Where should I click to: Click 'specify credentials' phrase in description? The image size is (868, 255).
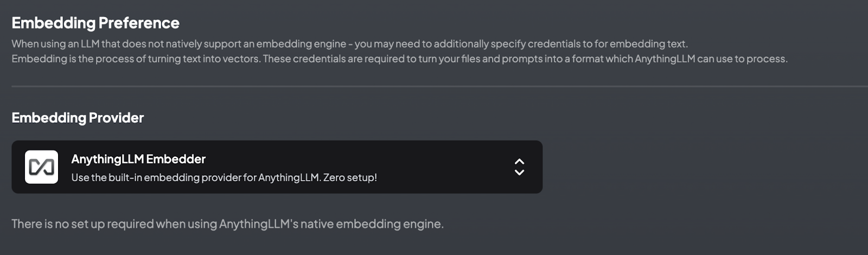534,43
